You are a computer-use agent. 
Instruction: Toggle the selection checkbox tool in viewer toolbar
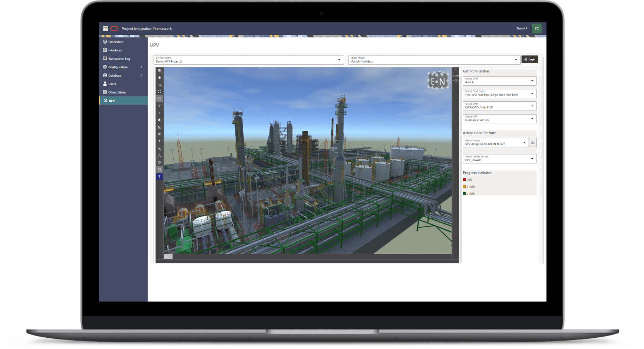pos(159,99)
